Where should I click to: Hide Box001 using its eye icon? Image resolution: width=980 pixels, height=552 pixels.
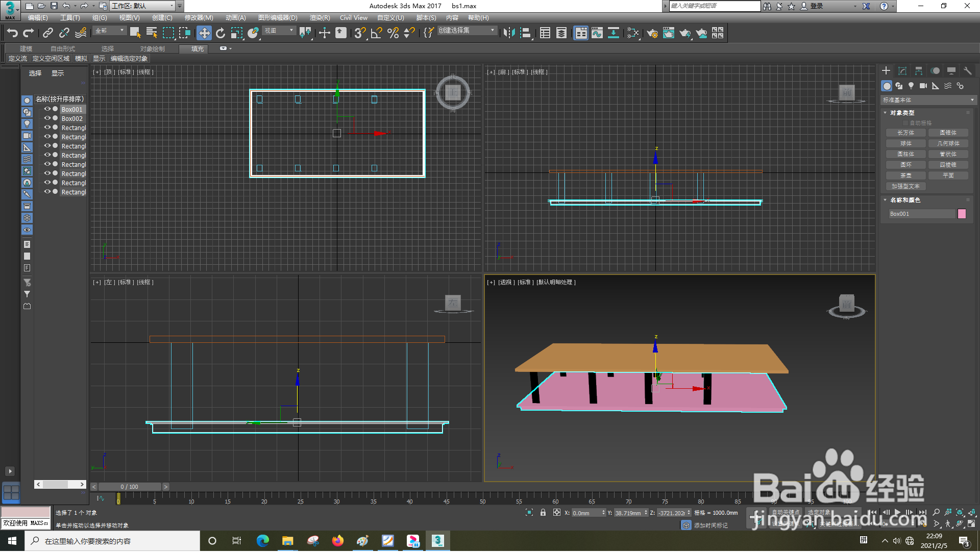(x=47, y=109)
